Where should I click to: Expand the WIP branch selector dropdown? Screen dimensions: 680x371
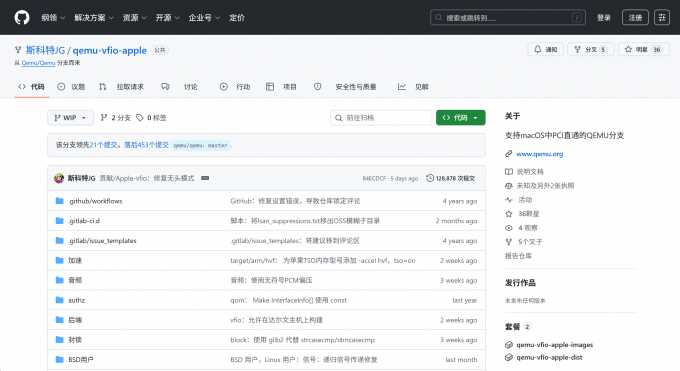point(70,118)
